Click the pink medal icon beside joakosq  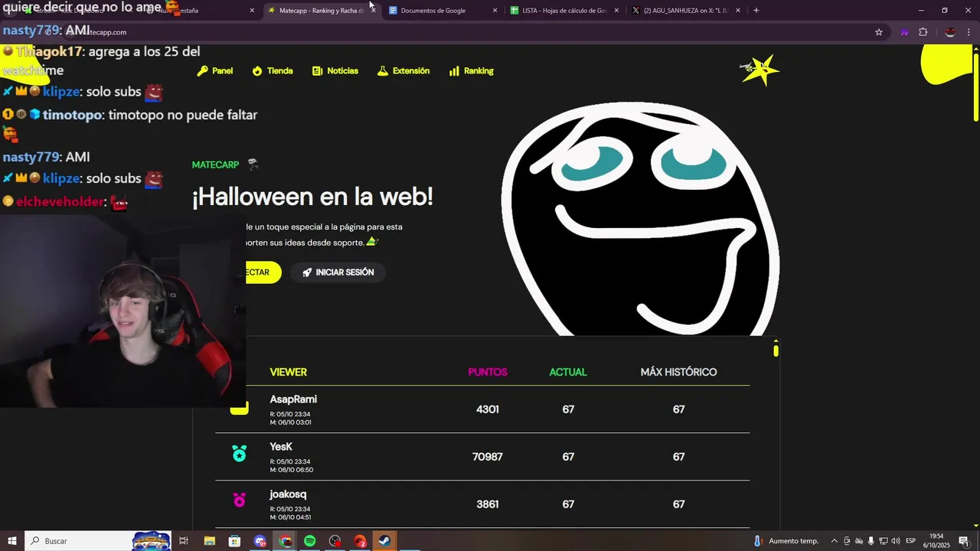(x=240, y=500)
